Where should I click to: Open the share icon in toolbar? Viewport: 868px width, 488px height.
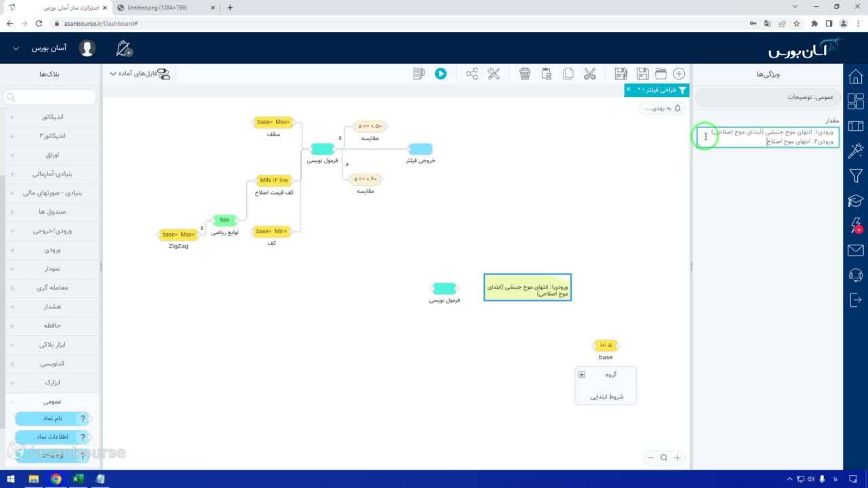tap(472, 74)
